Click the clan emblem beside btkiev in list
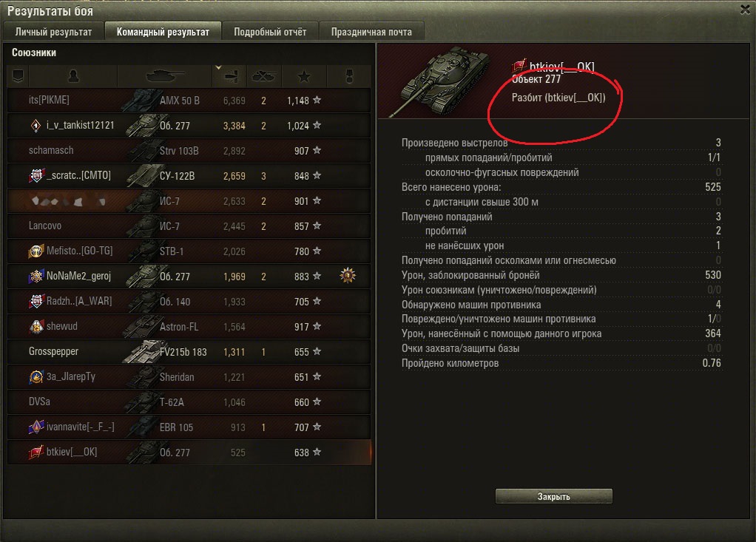The height and width of the screenshot is (542, 756). click(x=36, y=452)
